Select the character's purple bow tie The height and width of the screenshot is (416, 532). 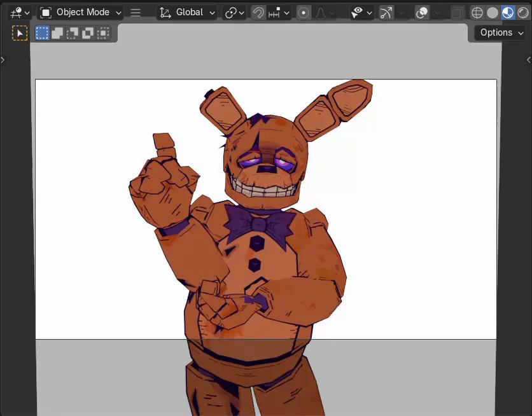coord(260,224)
